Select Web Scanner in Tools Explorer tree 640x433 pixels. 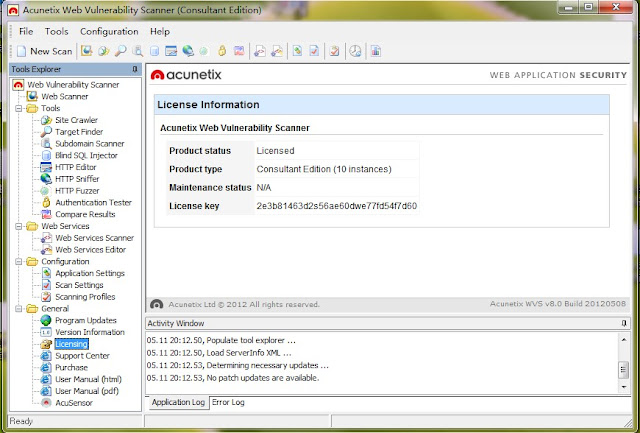(64, 97)
